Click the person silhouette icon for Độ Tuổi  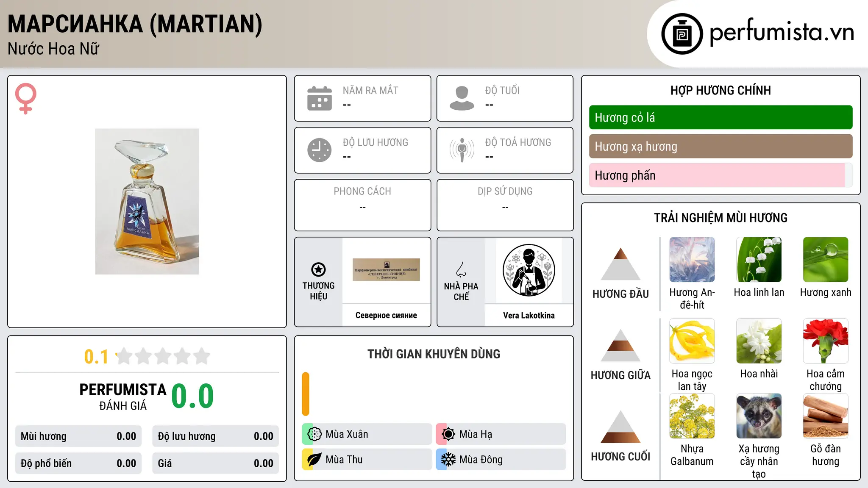pyautogui.click(x=462, y=98)
